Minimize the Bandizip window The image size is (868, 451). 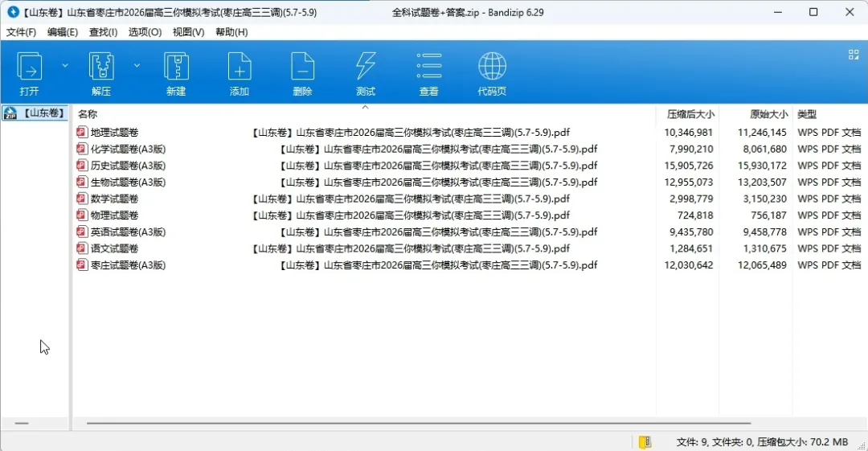778,12
